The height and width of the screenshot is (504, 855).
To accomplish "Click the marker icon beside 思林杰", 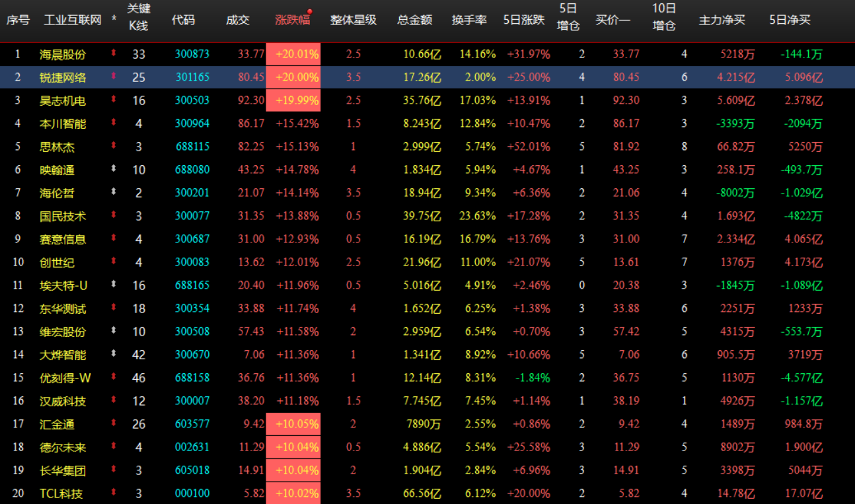I will [x=114, y=146].
